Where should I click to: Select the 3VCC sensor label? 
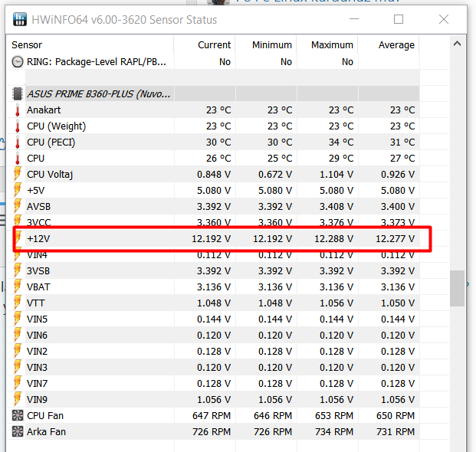coord(39,222)
